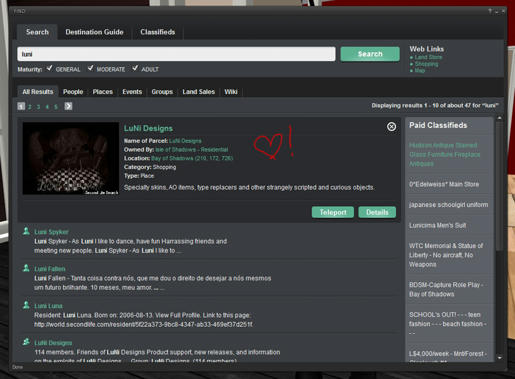Open Details for LuNi Designs
The width and height of the screenshot is (515, 379).
377,212
